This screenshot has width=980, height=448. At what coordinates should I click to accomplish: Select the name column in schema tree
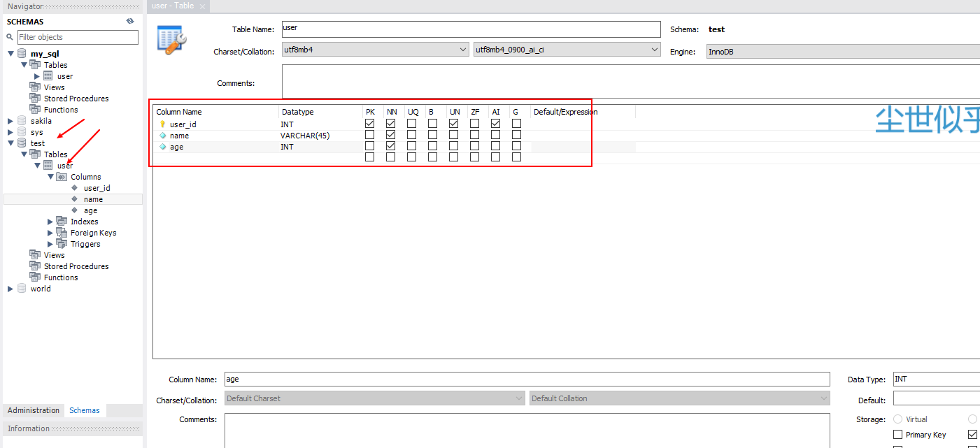93,199
